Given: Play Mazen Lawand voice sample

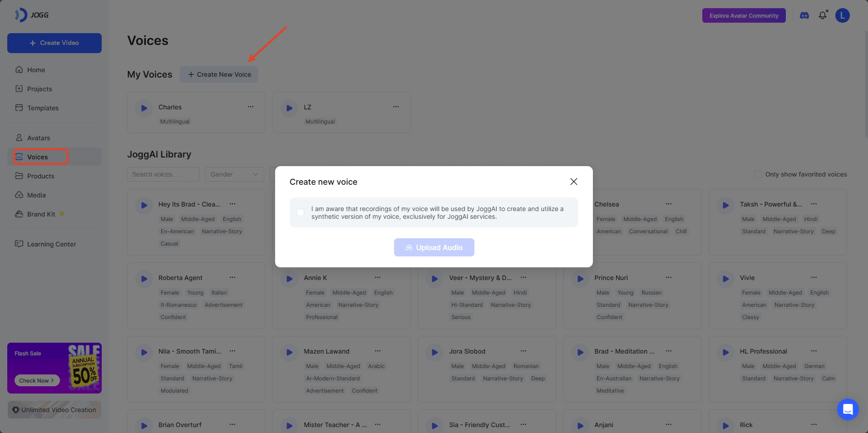Looking at the screenshot, I should pyautogui.click(x=289, y=352).
